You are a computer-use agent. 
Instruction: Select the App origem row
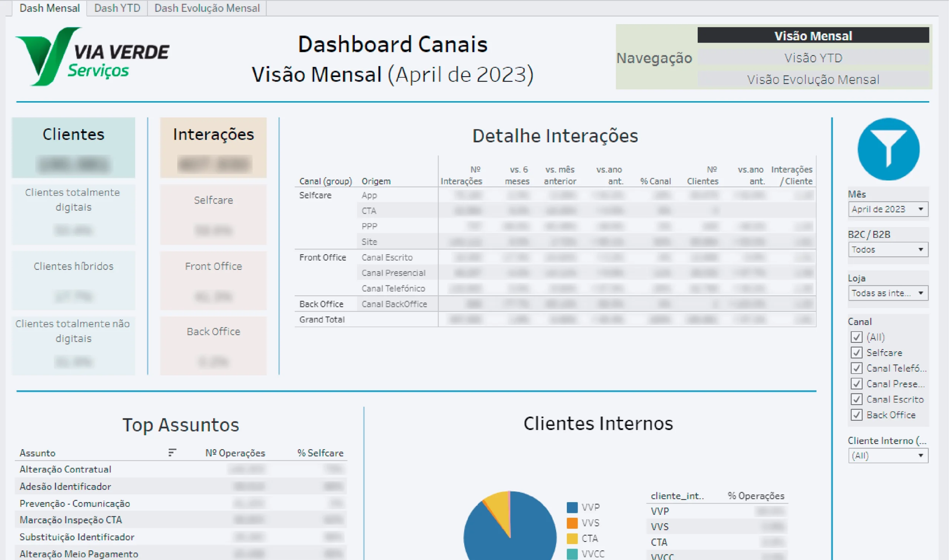[x=586, y=195]
